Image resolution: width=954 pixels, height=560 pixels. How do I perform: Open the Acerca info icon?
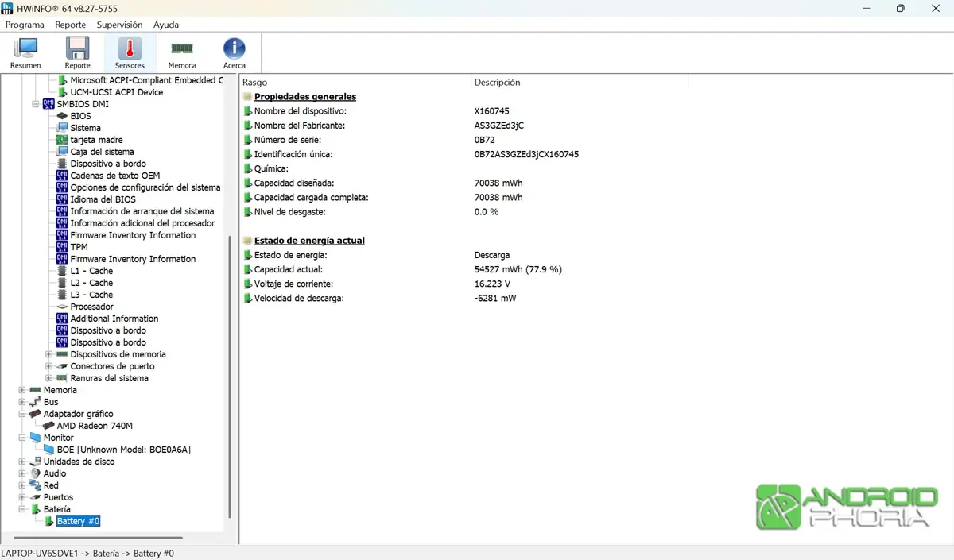234,52
